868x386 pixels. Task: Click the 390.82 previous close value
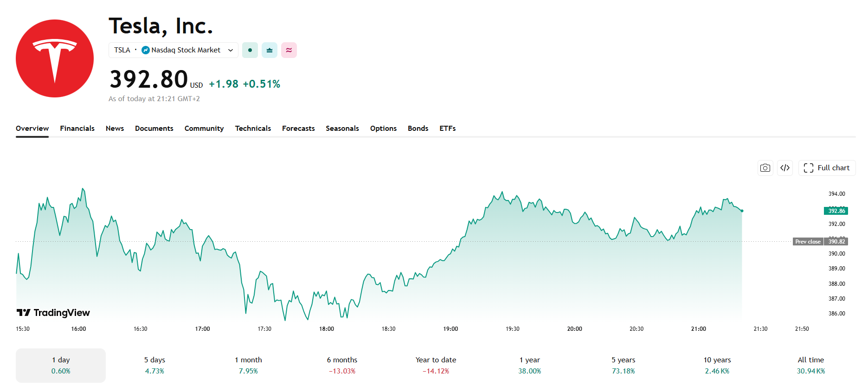click(x=836, y=242)
